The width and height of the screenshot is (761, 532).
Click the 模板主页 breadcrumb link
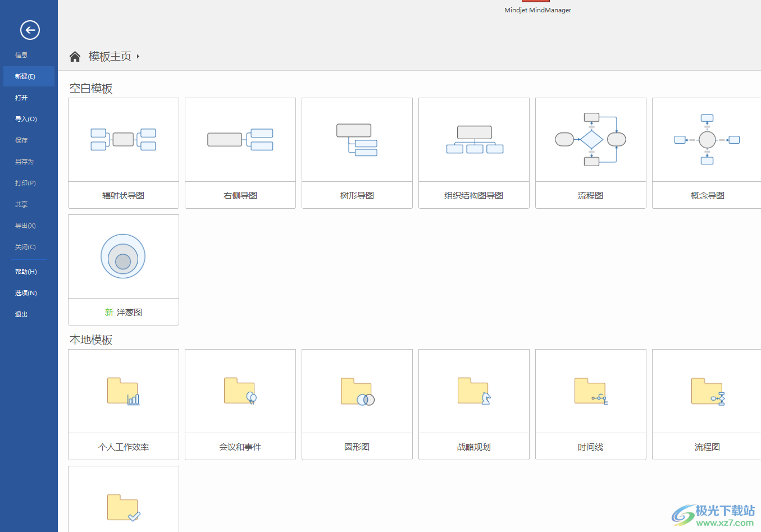pos(110,56)
